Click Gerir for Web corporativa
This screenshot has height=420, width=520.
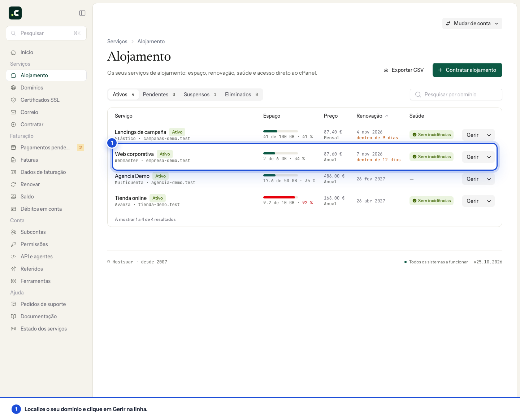tap(472, 157)
